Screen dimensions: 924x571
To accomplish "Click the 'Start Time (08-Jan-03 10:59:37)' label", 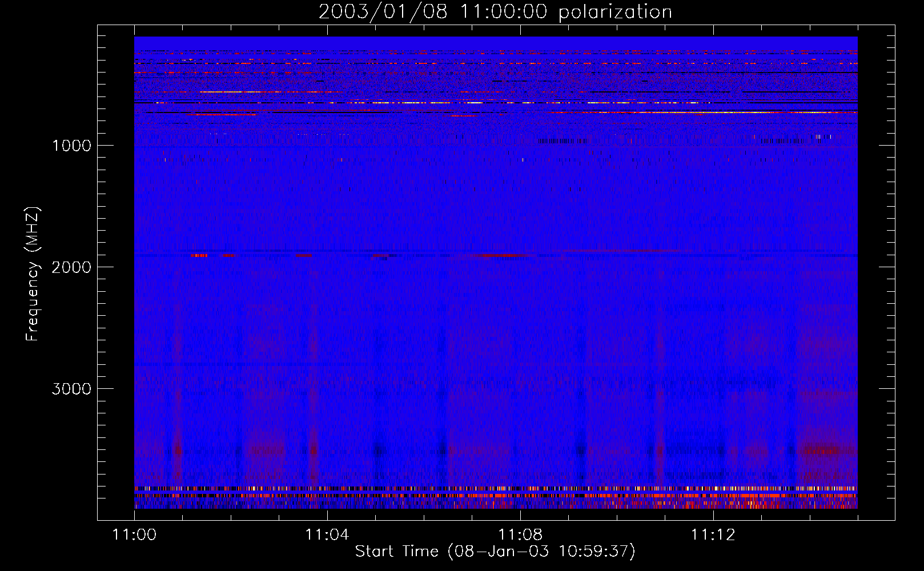I will 495,552.
